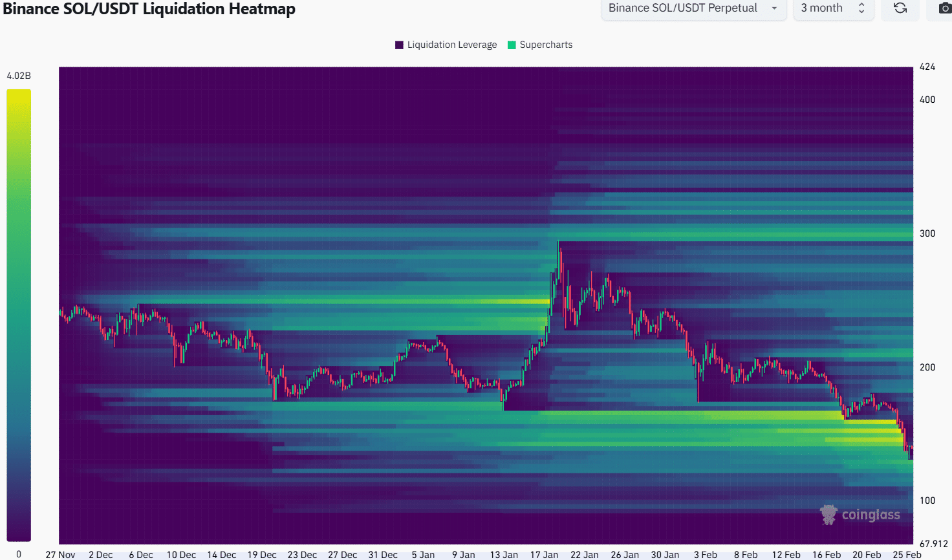Screen dimensions: 952x560
Task: Click the 13 Jan date axis label
Action: (x=504, y=555)
